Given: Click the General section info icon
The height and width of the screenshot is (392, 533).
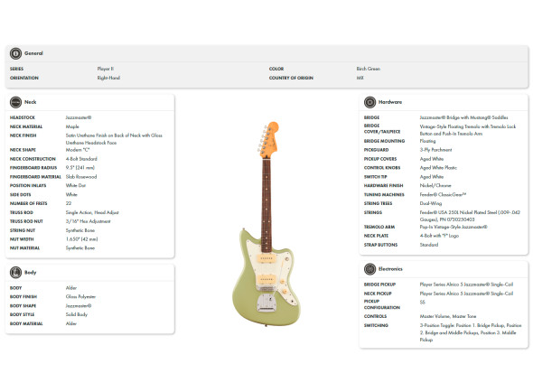Looking at the screenshot, I should coord(15,53).
